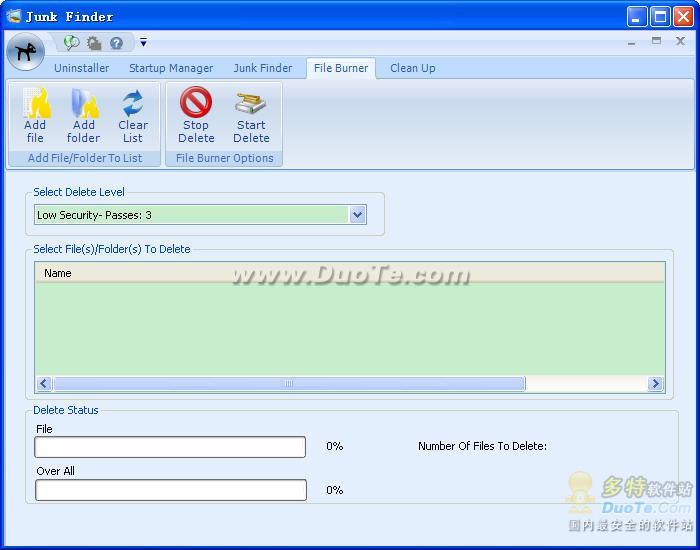Click the Over All progress bar
The width and height of the screenshot is (700, 550).
(171, 490)
